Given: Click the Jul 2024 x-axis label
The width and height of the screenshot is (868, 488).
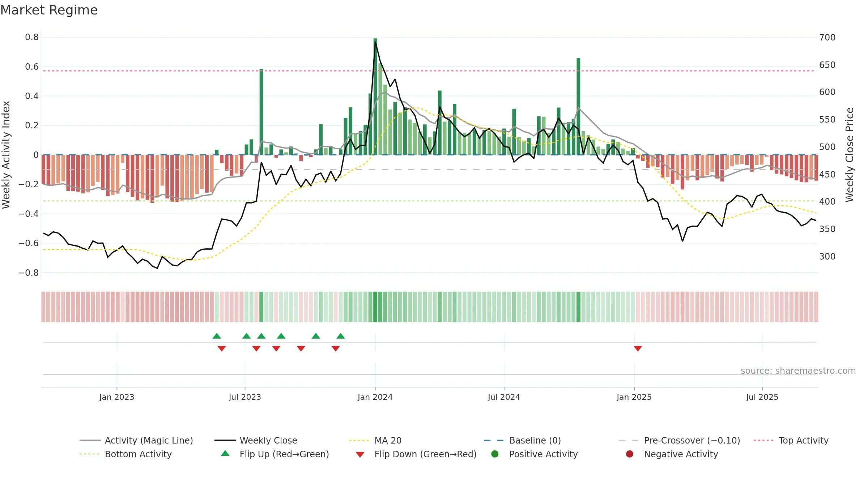Looking at the screenshot, I should 504,397.
